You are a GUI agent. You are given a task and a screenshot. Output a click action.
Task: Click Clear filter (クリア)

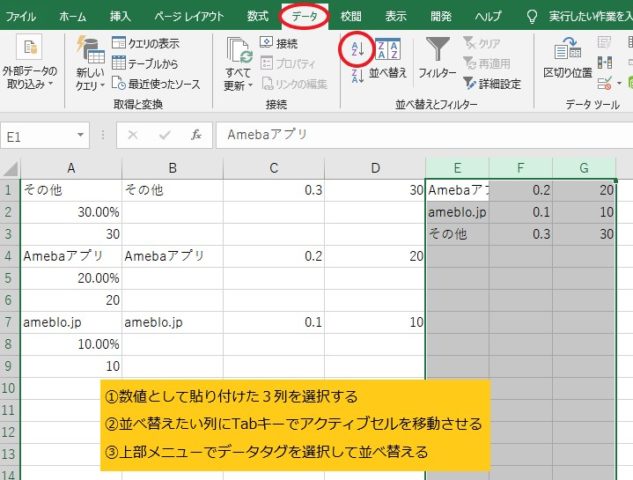(482, 43)
